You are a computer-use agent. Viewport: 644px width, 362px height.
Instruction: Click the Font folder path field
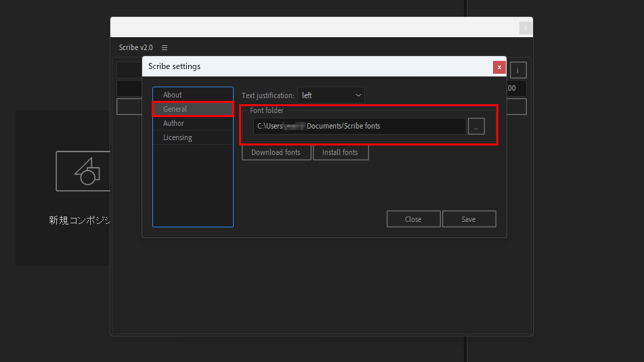[x=360, y=126]
